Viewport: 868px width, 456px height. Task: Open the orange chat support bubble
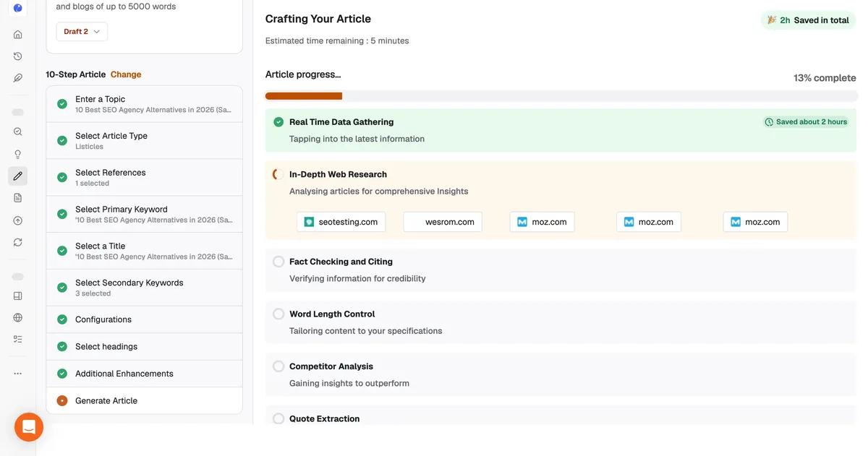(29, 427)
